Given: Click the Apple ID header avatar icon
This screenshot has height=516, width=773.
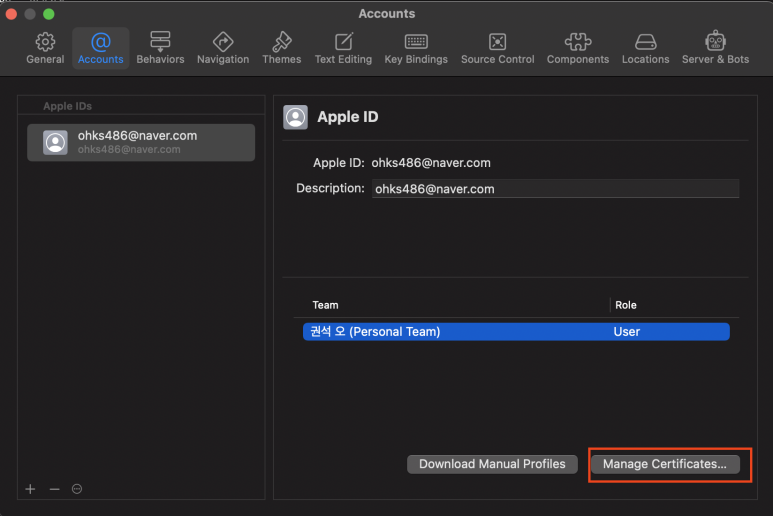Looking at the screenshot, I should click(x=295, y=117).
